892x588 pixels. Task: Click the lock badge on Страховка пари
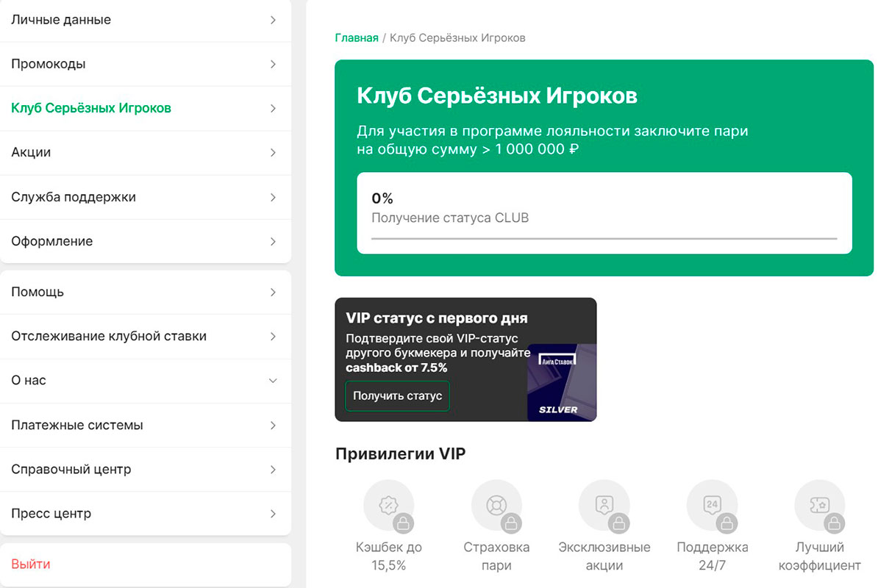(x=509, y=522)
